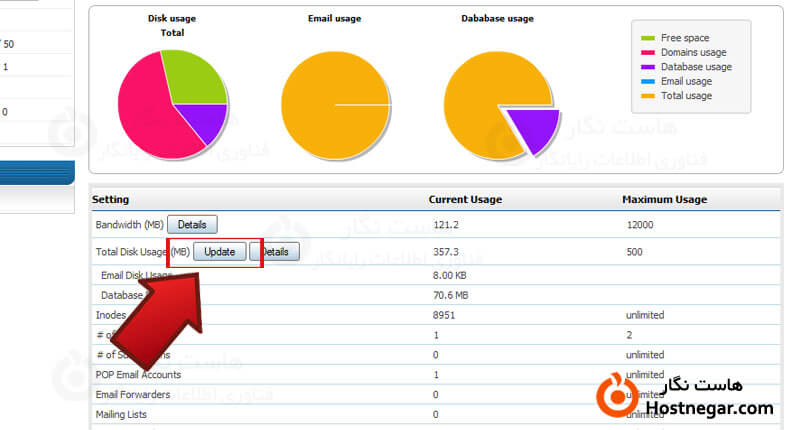The width and height of the screenshot is (790, 430).
Task: Click the Hostnegar.com text
Action: point(709,408)
